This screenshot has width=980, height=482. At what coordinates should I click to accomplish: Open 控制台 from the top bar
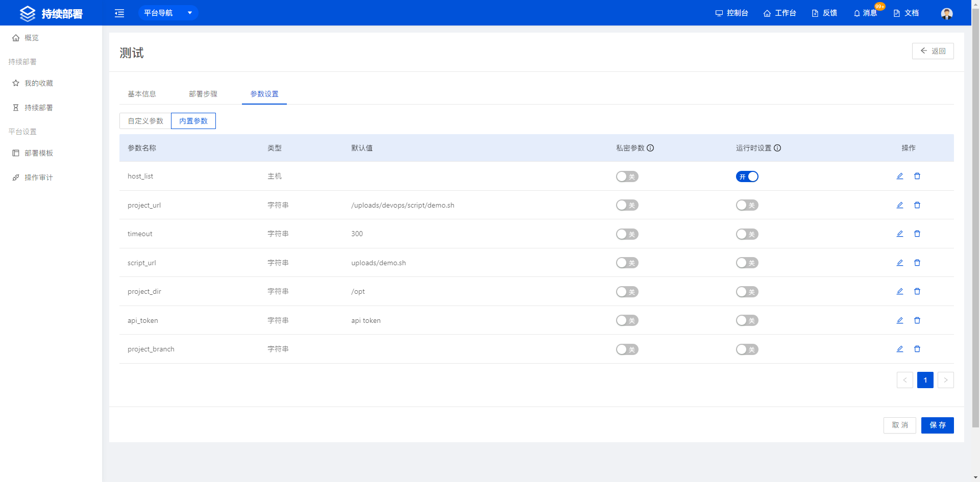[731, 13]
